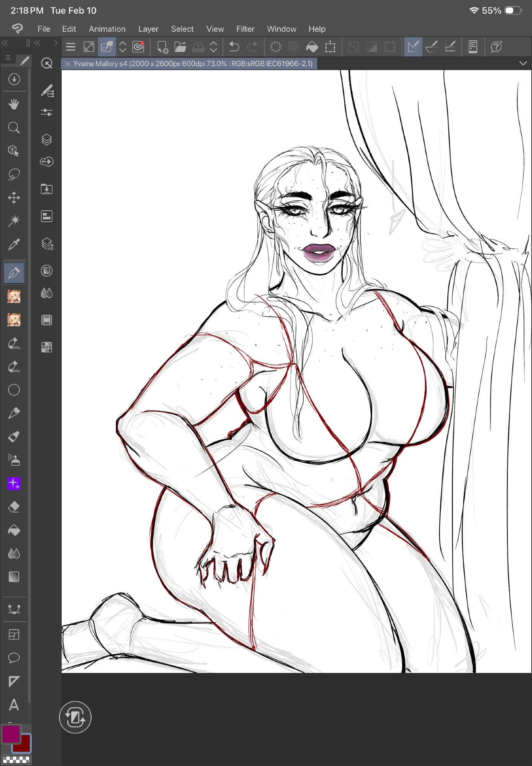The width and height of the screenshot is (532, 766).
Task: Select the Eyedropper tool
Action: (14, 244)
